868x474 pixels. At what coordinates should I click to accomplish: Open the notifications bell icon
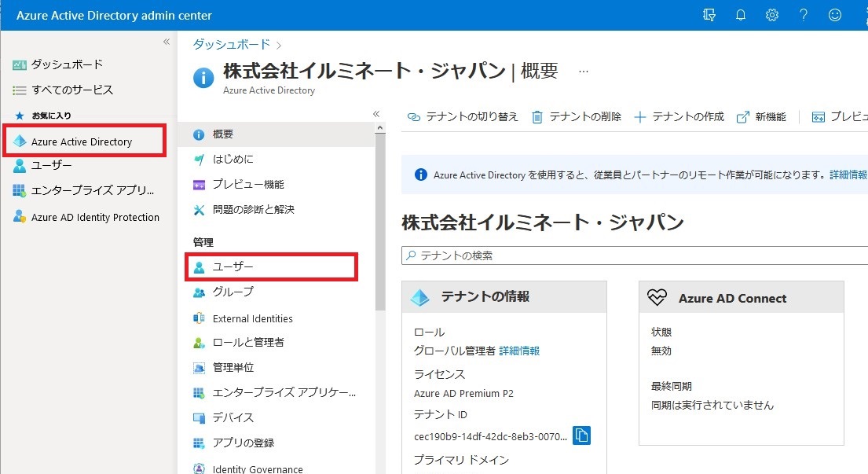tap(740, 15)
